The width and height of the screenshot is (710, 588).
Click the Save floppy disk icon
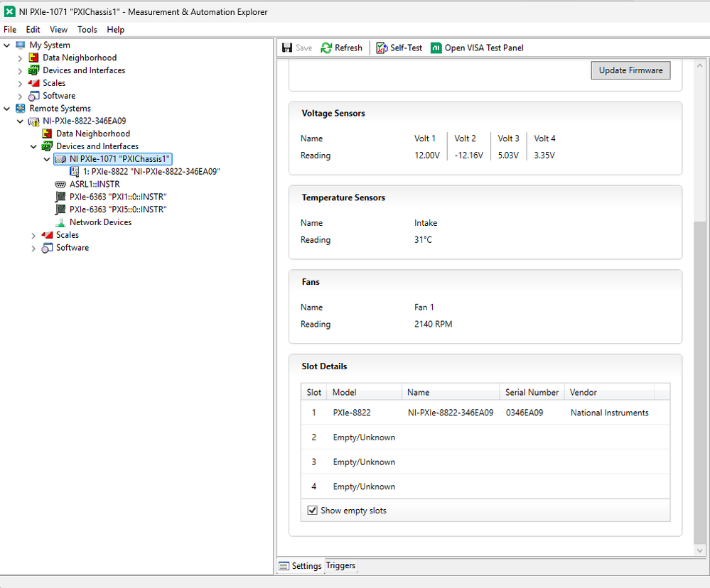pyautogui.click(x=287, y=48)
